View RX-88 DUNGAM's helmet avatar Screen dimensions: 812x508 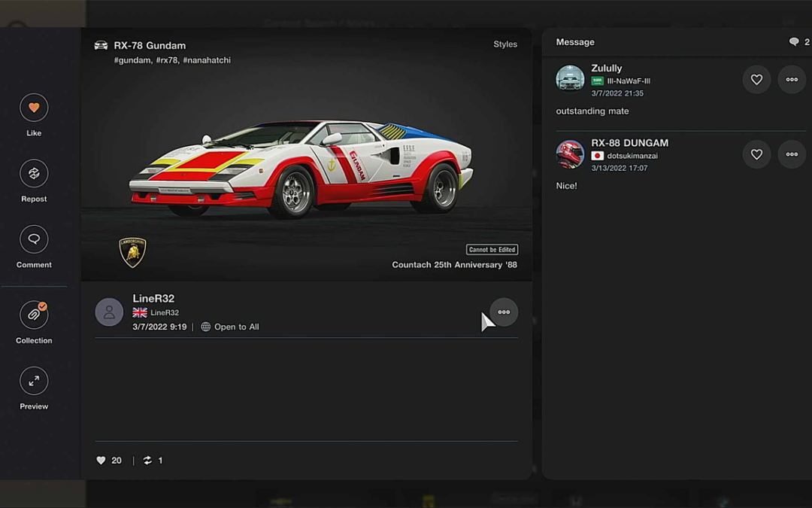pyautogui.click(x=570, y=154)
